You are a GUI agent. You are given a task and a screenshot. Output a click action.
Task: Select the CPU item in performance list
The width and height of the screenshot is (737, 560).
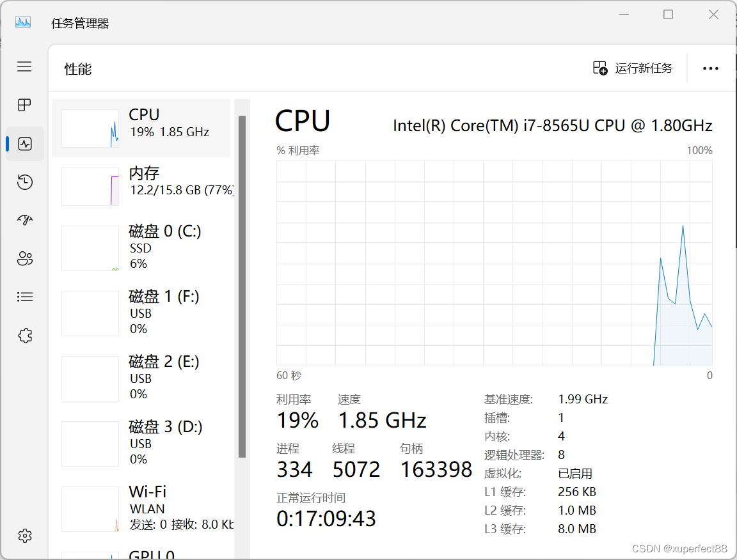point(141,128)
